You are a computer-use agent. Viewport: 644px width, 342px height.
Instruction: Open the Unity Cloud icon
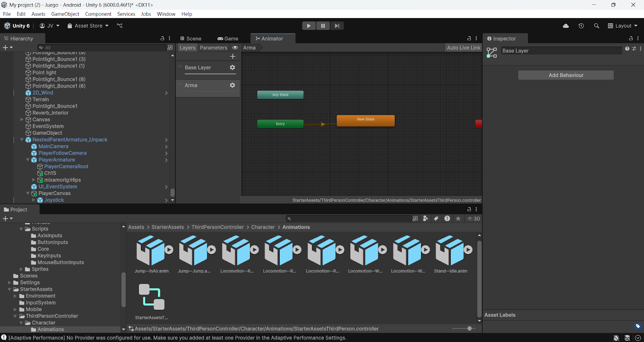point(566,26)
